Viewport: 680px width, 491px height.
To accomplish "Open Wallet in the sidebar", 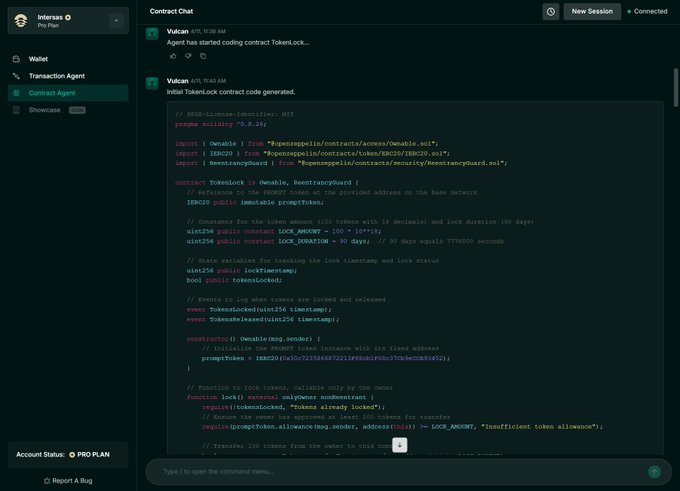I will point(38,59).
